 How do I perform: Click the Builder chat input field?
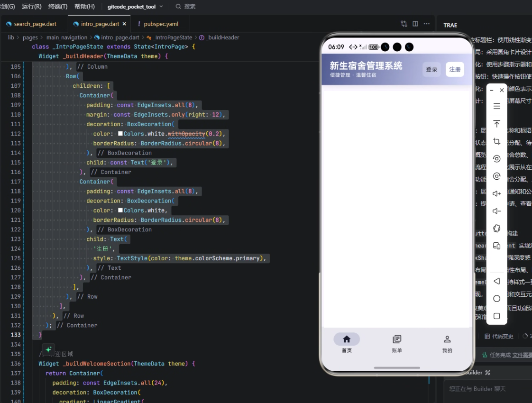(488, 389)
